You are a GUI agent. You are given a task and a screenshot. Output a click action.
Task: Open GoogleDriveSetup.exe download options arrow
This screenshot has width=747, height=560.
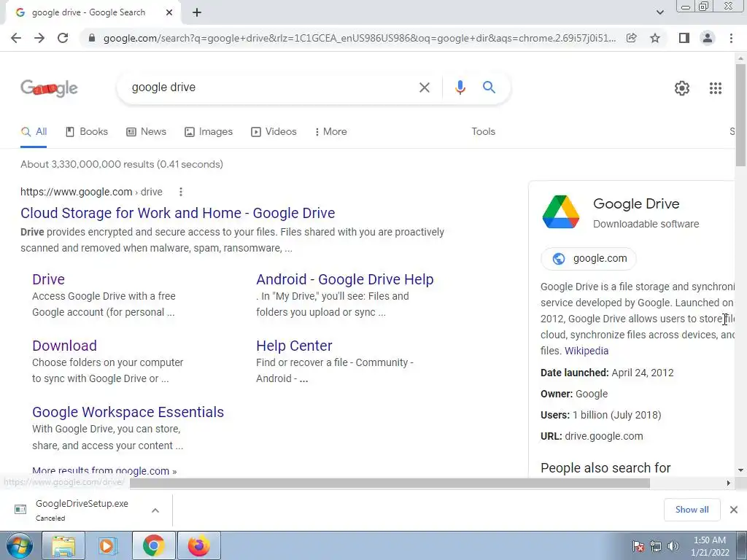point(155,510)
